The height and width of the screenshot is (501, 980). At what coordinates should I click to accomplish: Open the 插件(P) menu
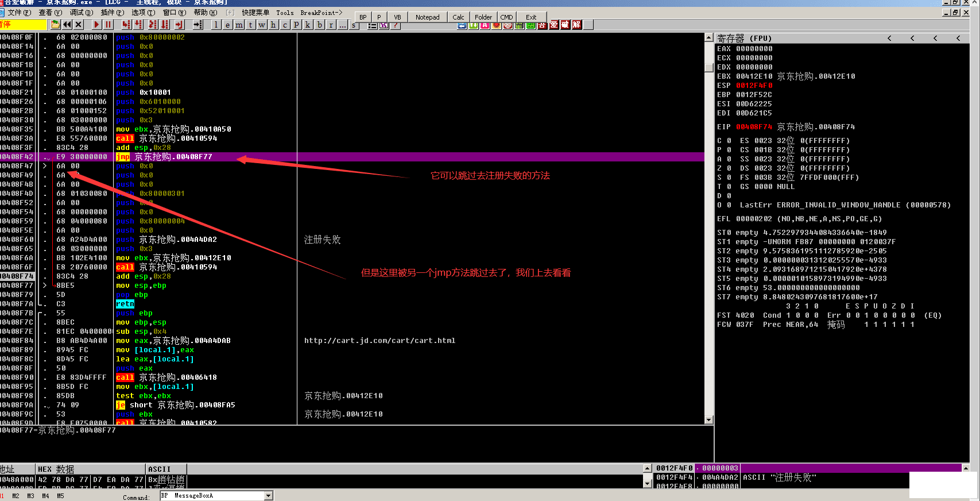(112, 12)
